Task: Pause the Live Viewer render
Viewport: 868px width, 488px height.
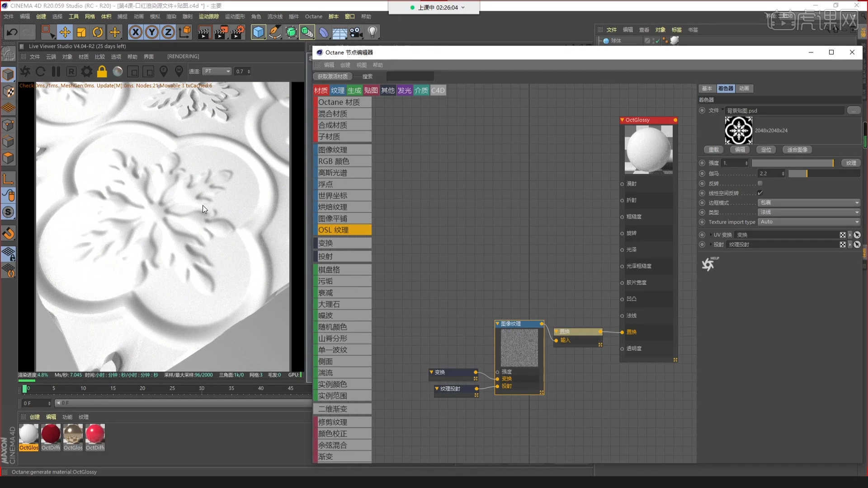Action: (x=56, y=71)
